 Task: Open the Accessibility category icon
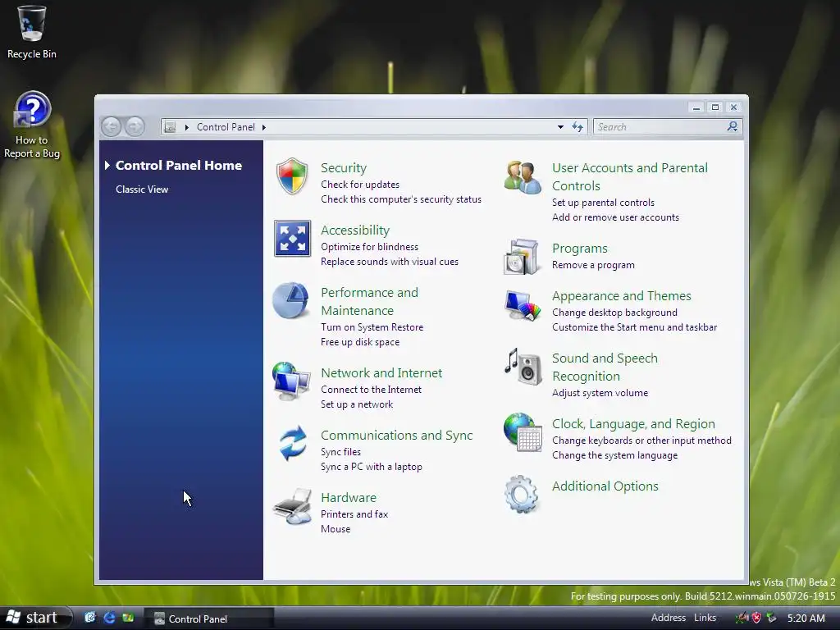click(292, 239)
